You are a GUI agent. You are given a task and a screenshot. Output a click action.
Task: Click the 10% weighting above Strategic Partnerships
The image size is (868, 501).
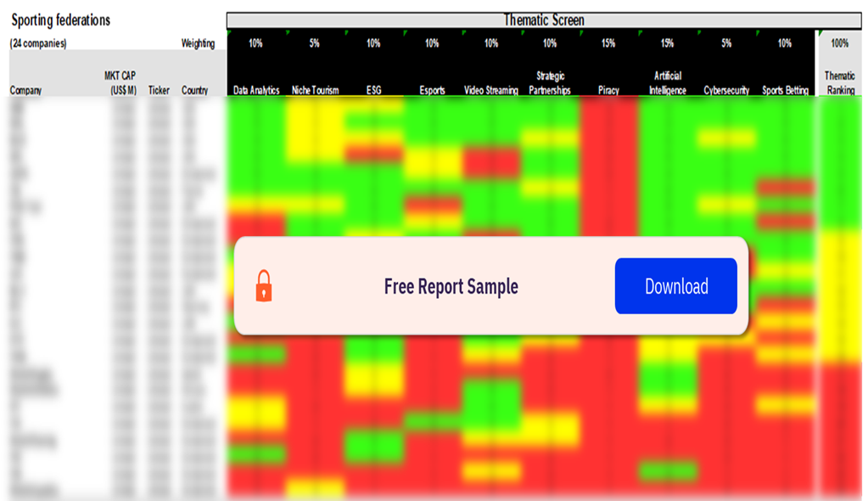click(x=550, y=43)
